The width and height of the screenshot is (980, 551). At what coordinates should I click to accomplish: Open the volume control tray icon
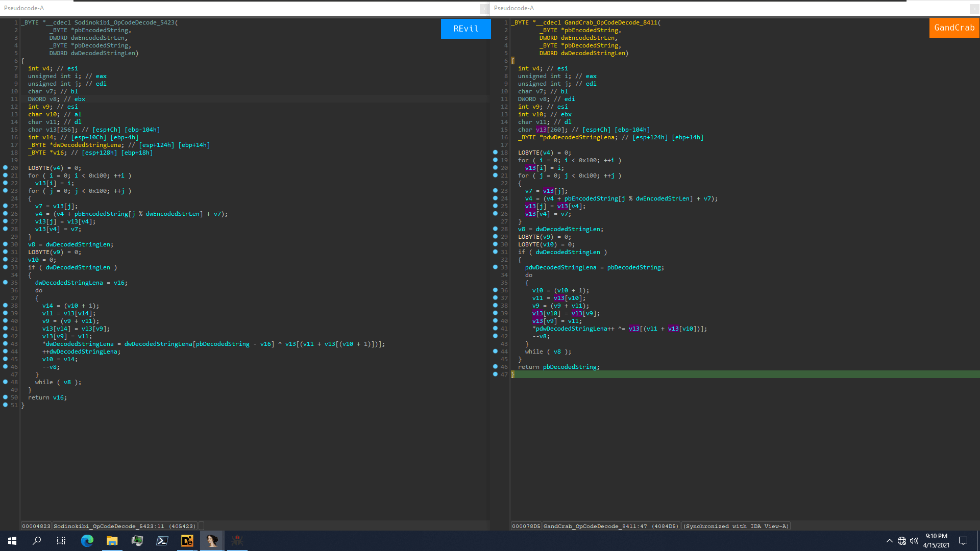pyautogui.click(x=914, y=541)
